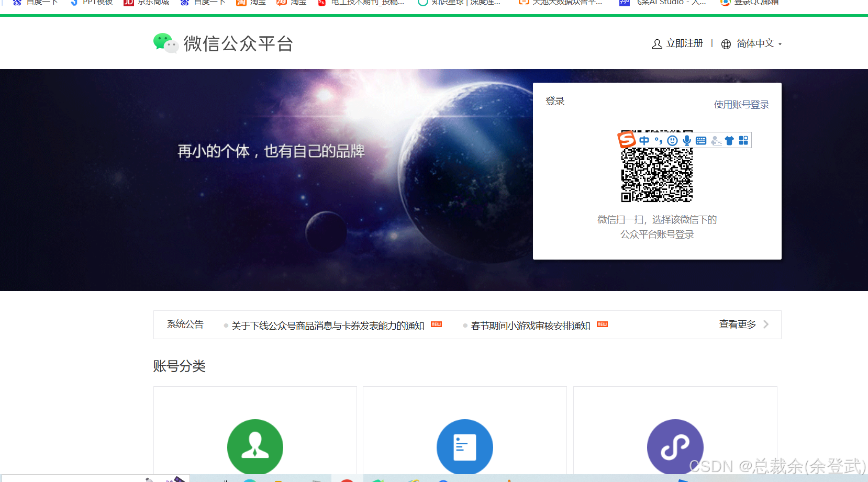Screen dimensions: 868x482
Task: Click the banner slogan 再小的个体，也有自己的品牌
Action: coord(271,151)
